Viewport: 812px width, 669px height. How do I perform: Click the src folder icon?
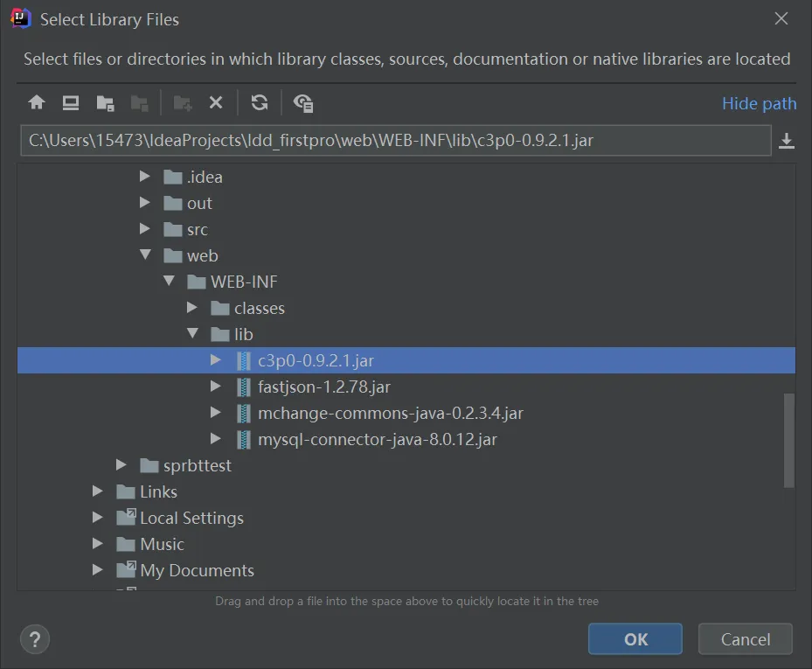pyautogui.click(x=173, y=230)
